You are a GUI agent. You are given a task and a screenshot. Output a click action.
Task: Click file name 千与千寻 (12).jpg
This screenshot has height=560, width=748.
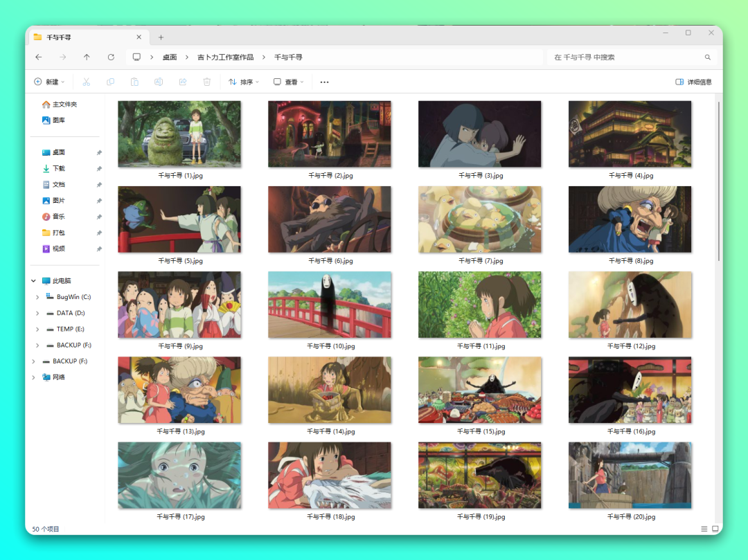[x=631, y=347]
